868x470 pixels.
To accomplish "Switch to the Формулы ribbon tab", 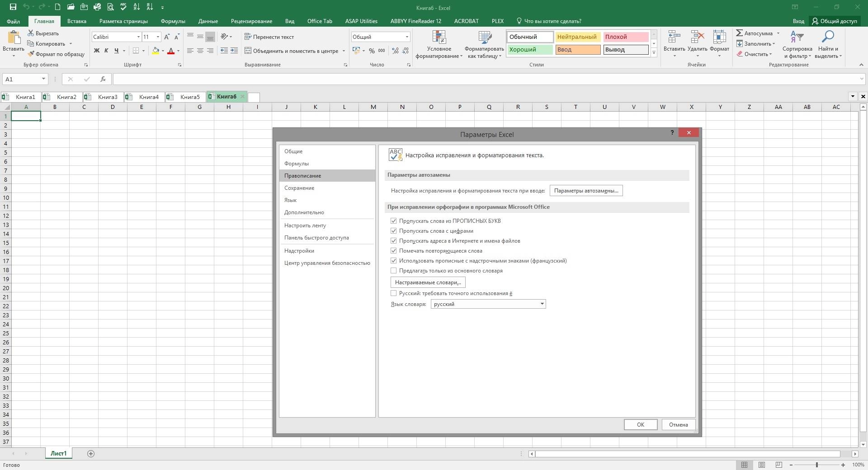I will [x=173, y=21].
